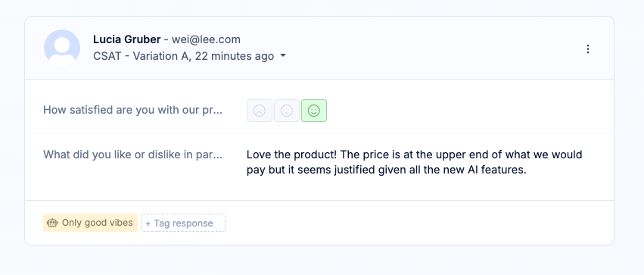Screen dimensions: 644x275
Task: Open the three-dot more options menu
Action: coord(588,49)
